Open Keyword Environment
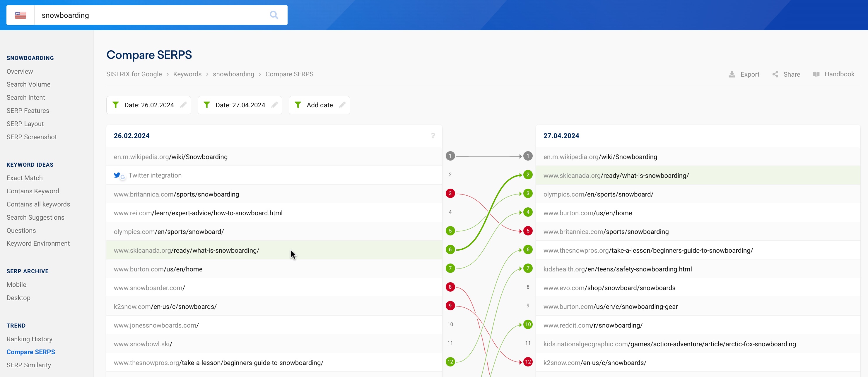 pos(38,243)
